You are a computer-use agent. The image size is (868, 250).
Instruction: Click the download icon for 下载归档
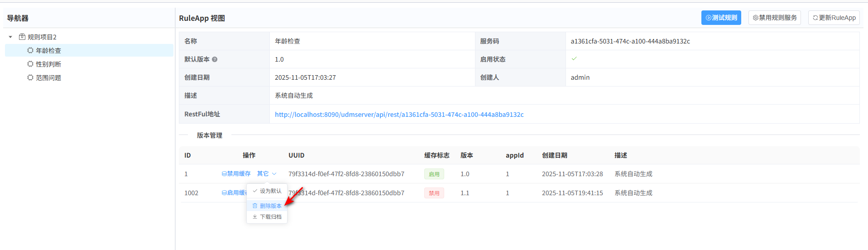(x=255, y=217)
